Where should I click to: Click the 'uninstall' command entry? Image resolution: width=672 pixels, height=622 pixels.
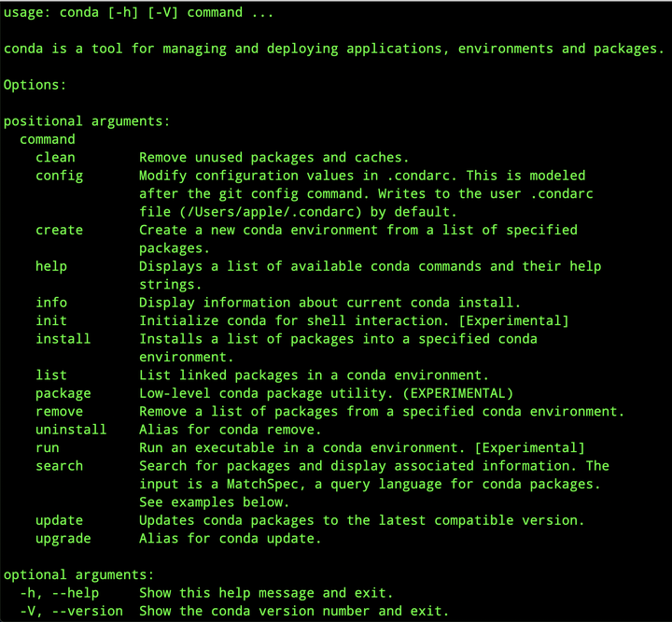click(x=71, y=430)
